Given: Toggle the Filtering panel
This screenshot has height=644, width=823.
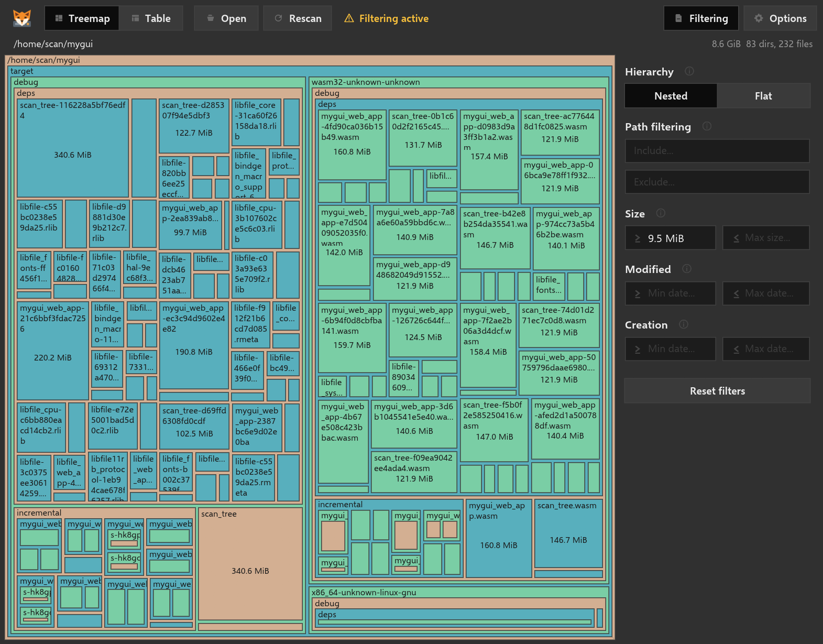Looking at the screenshot, I should [701, 18].
